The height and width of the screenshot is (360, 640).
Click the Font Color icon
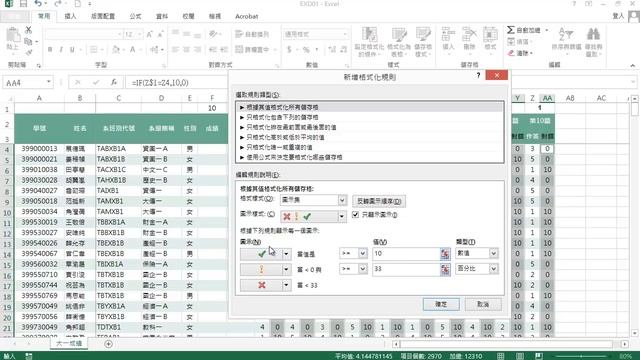(x=133, y=50)
